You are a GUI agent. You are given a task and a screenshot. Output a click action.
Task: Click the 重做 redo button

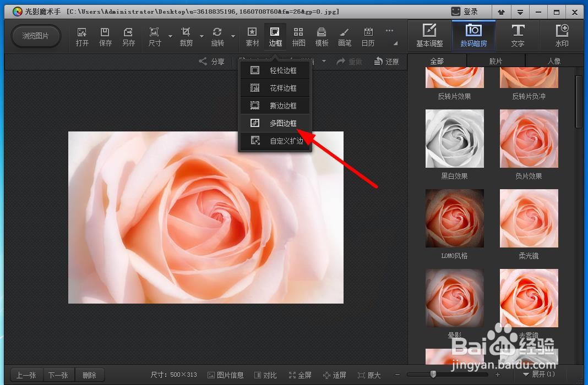[349, 62]
